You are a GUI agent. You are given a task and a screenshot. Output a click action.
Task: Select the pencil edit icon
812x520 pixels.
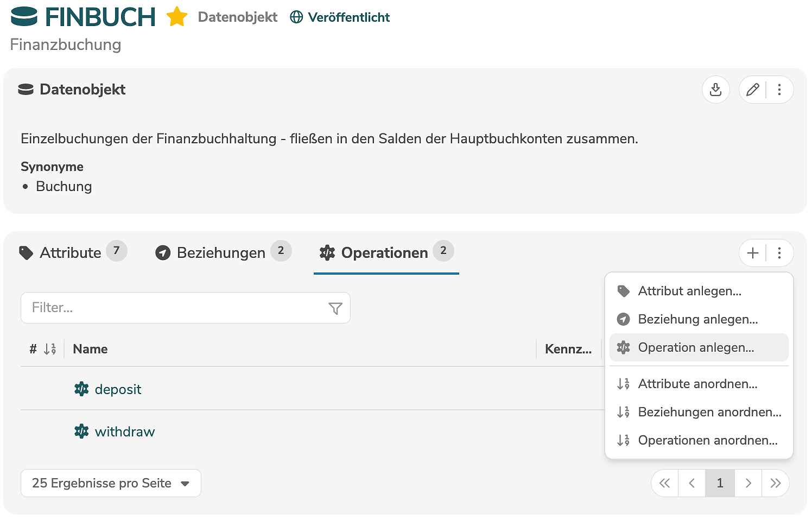(752, 90)
